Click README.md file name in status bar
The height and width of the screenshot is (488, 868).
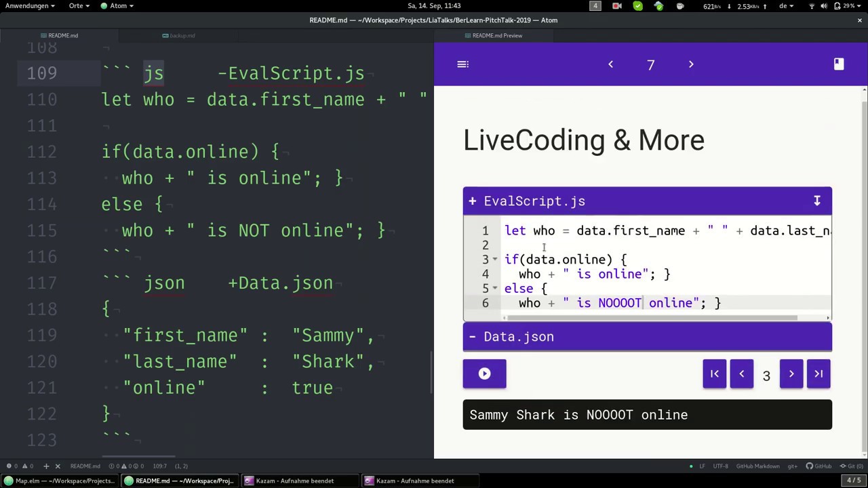[x=85, y=466]
